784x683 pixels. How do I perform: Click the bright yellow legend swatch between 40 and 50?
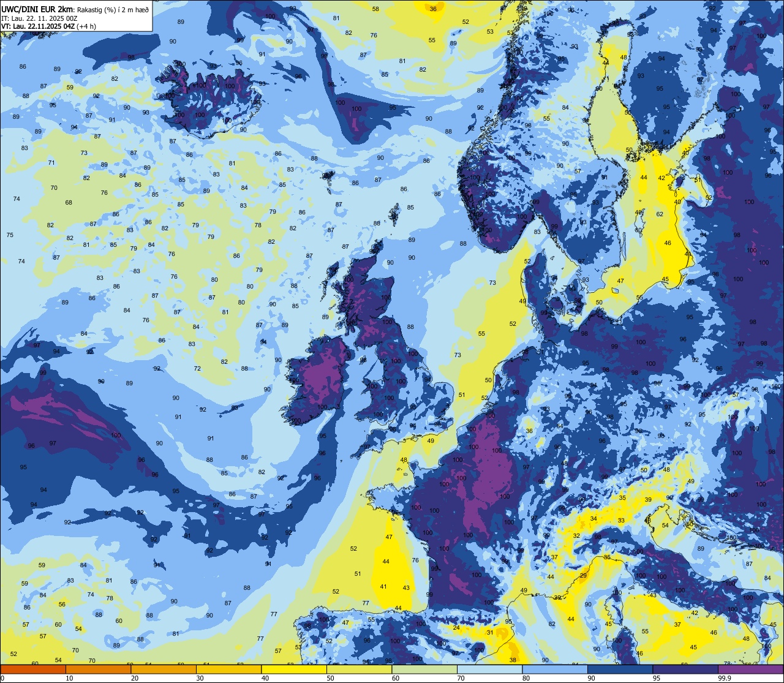click(x=294, y=669)
